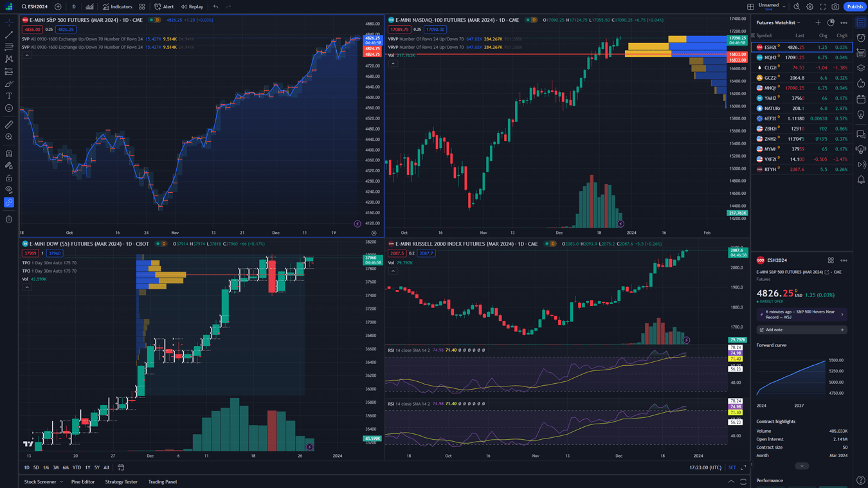Image resolution: width=868 pixels, height=488 pixels.
Task: Open the Stock Screener dropdown arrow
Action: coord(62,482)
